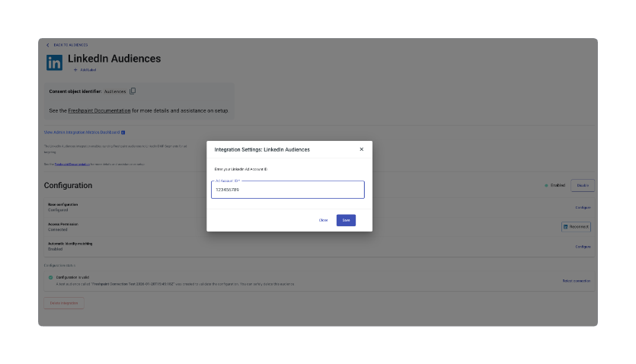636x364 pixels.
Task: Click the back arrow beside Back to Audiences
Action: 47,45
